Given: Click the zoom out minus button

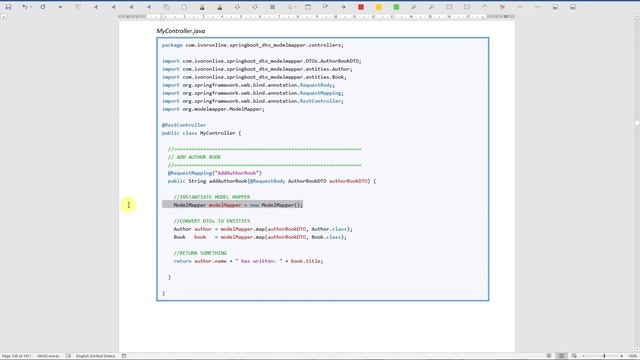Looking at the screenshot, I should 583,356.
